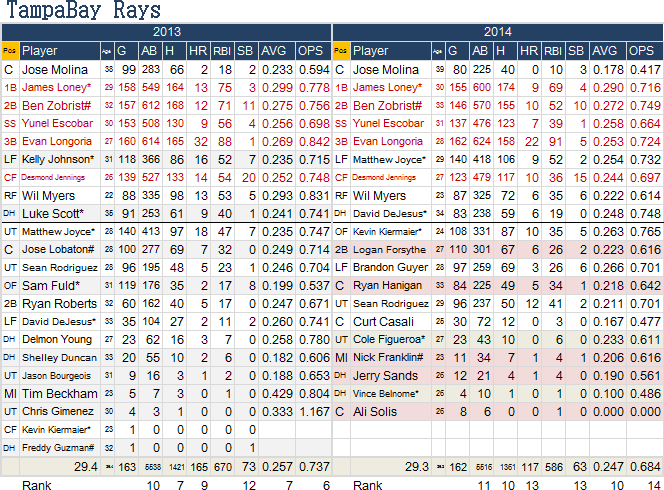Click Evan Longoria's 0.842 OPS in 2013
The image size is (664, 490).
click(314, 141)
